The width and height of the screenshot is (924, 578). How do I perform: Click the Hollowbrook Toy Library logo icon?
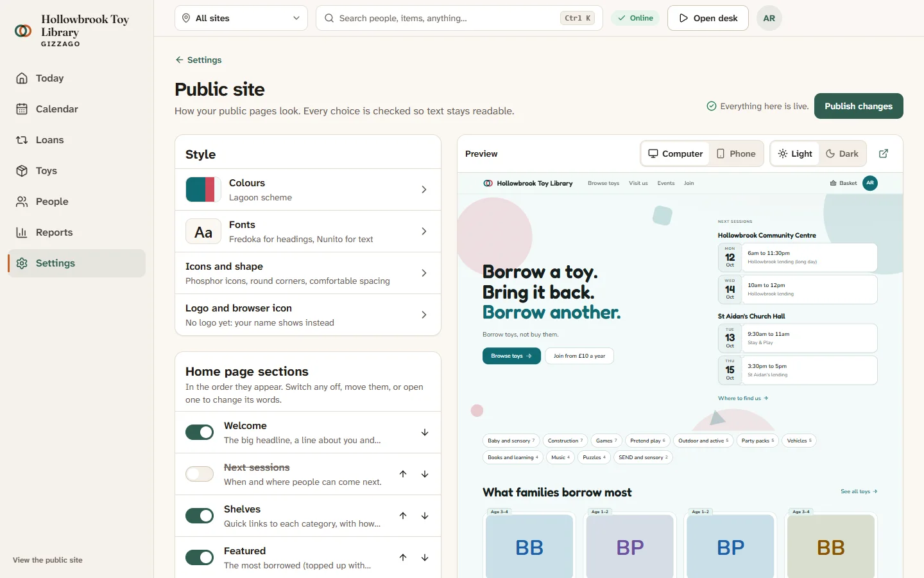coord(23,30)
